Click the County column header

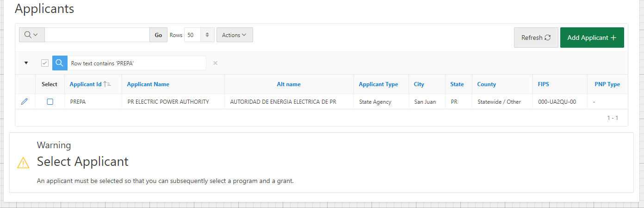[487, 84]
